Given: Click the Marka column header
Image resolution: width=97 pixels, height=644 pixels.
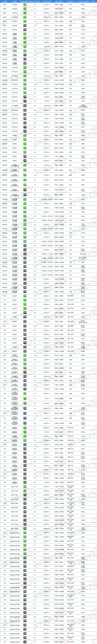Looking at the screenshot, I should tap(5, 1).
